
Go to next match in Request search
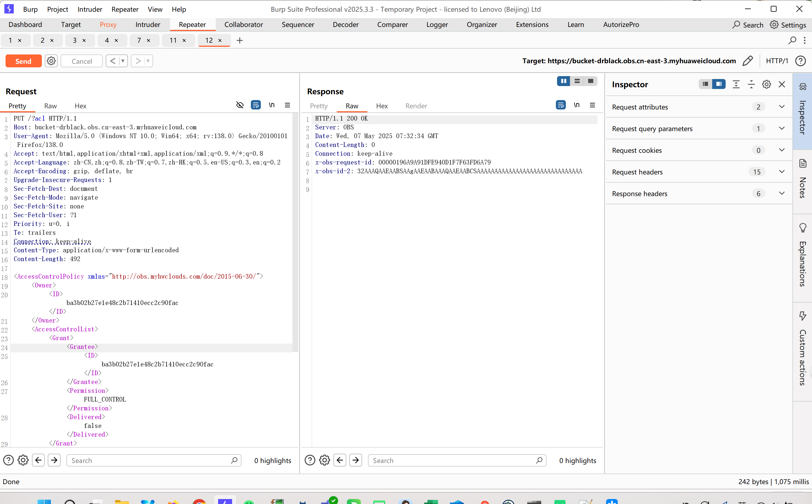(x=54, y=460)
